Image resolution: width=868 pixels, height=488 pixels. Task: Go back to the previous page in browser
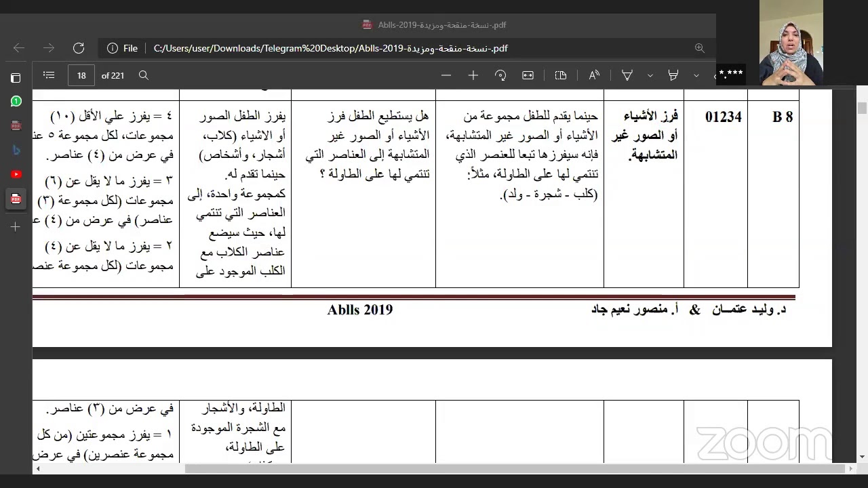pos(19,48)
